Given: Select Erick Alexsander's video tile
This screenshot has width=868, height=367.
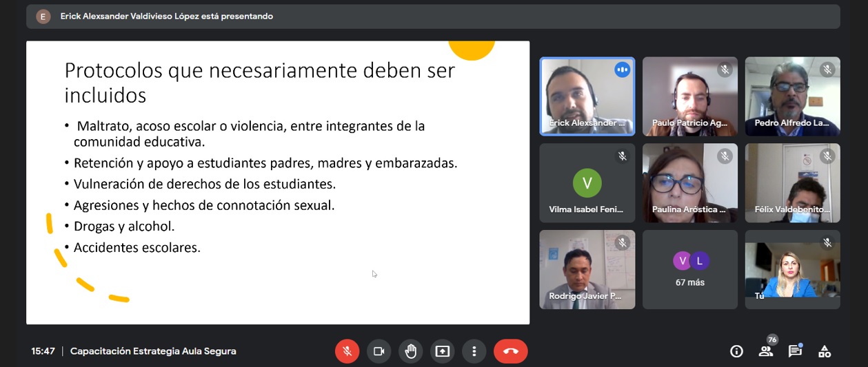Looking at the screenshot, I should tap(587, 96).
